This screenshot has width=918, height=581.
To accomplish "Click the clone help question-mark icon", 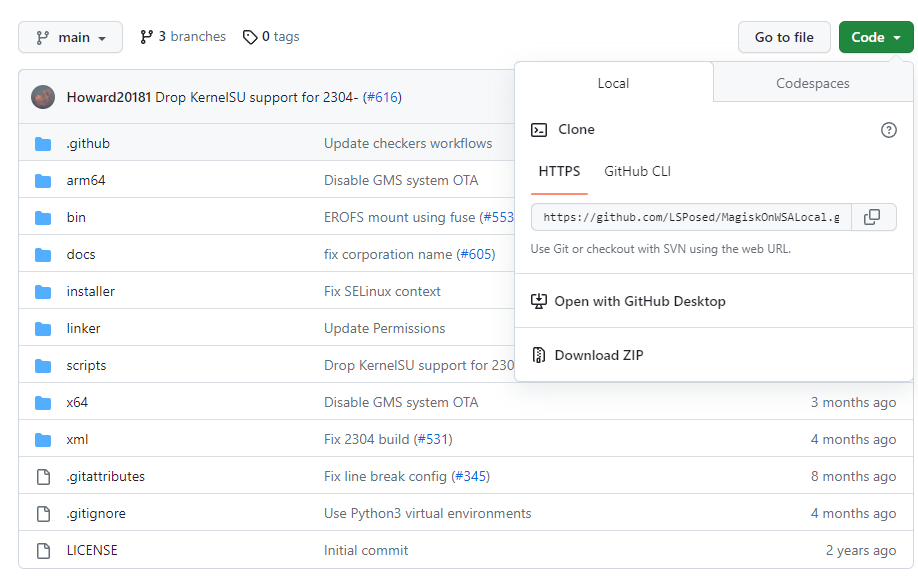I will click(889, 130).
